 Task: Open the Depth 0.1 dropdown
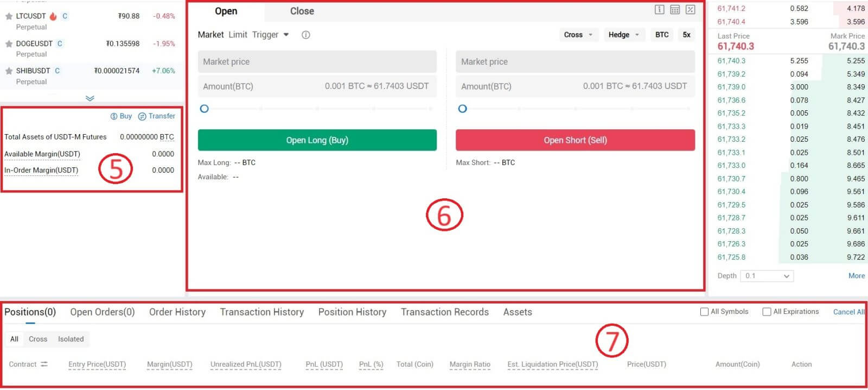point(767,276)
